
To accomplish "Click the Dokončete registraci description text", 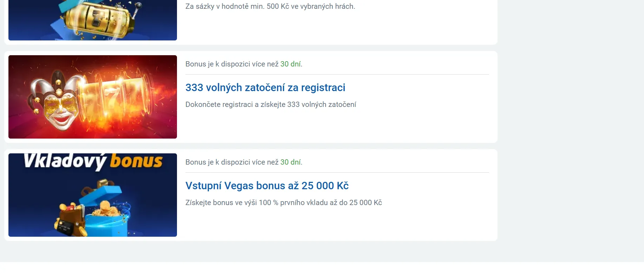I will point(270,104).
